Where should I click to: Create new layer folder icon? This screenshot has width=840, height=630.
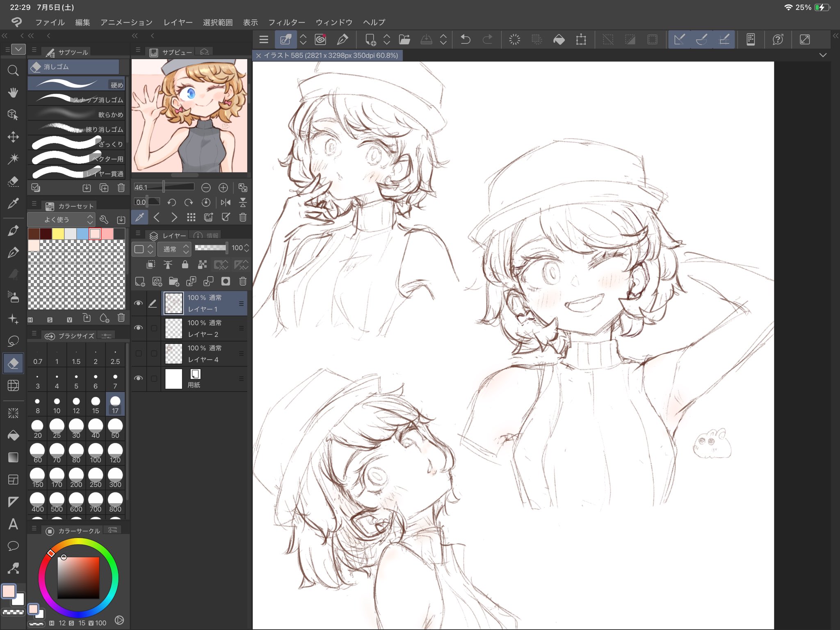pos(174,281)
